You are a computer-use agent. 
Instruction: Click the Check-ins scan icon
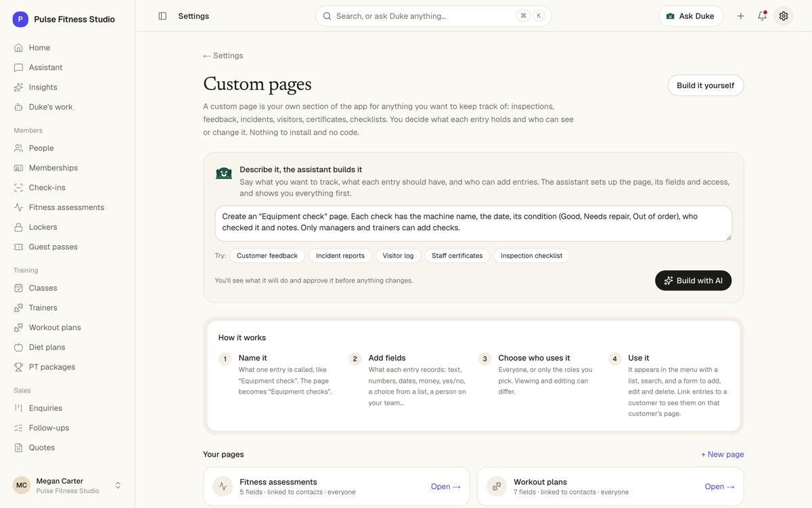coord(18,188)
